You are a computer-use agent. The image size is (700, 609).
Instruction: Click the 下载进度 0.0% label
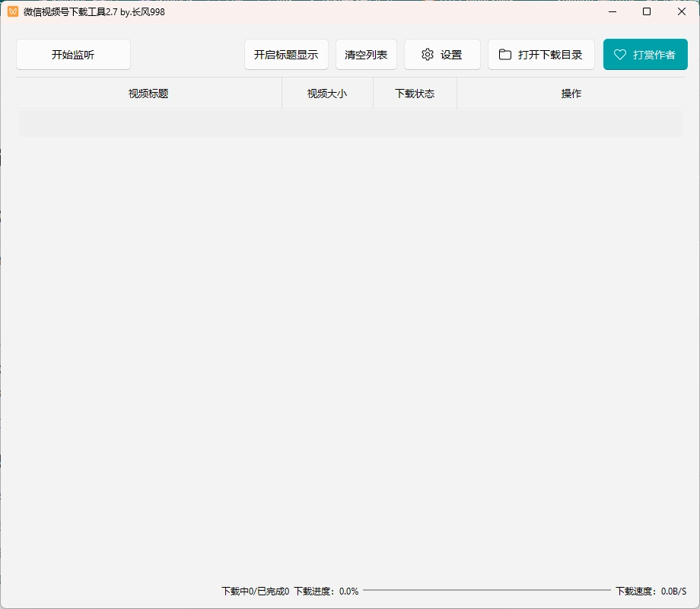tap(326, 592)
